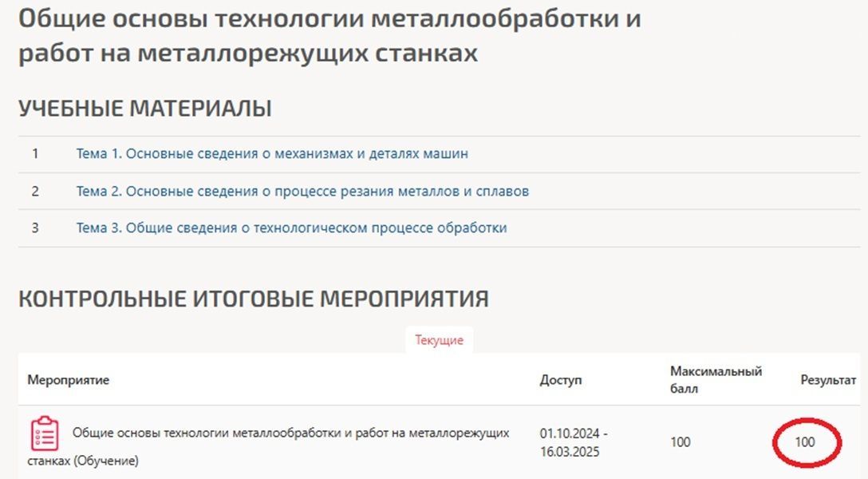Image resolution: width=868 pixels, height=479 pixels.
Task: Click row number 3 in materials list
Action: pos(35,228)
